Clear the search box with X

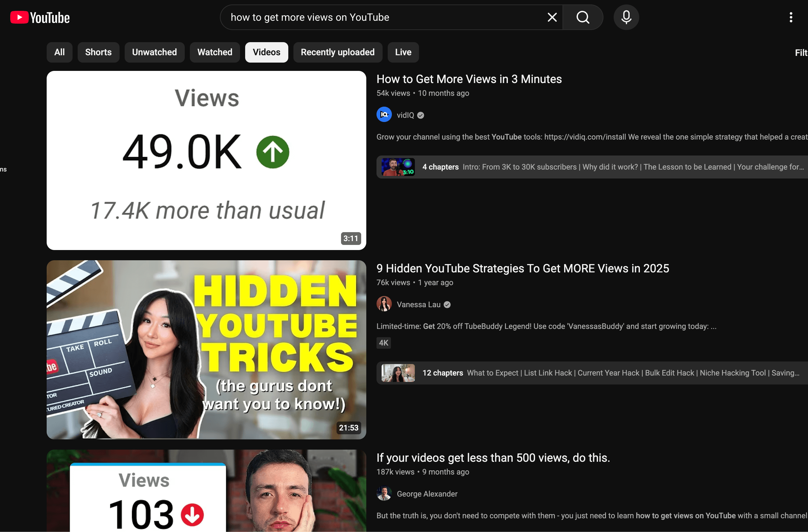552,17
